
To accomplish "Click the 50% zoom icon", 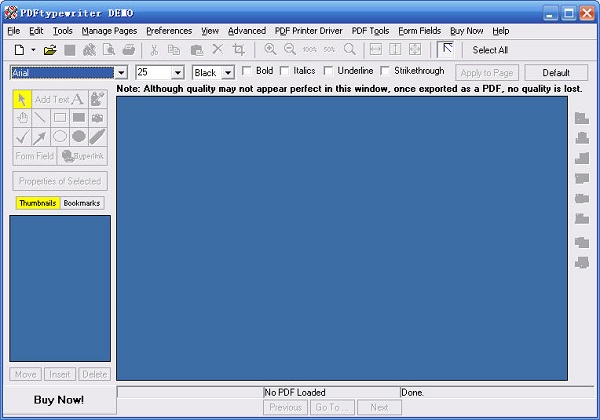I will tap(329, 49).
